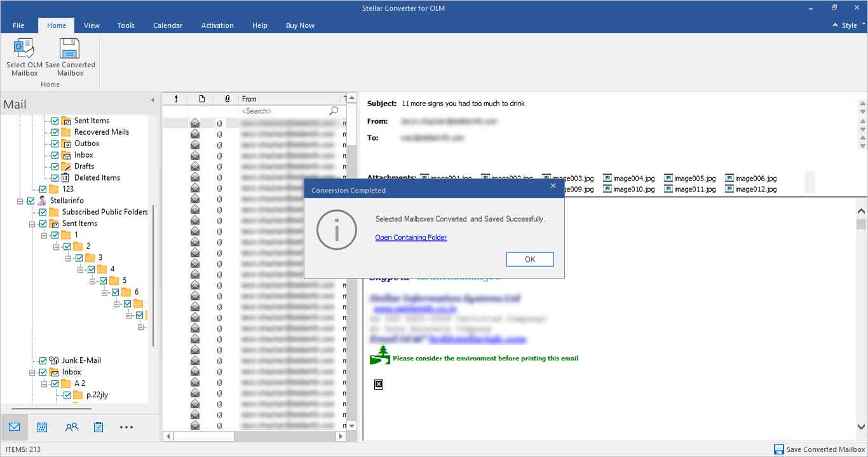Open the Style dropdown
The height and width of the screenshot is (457, 868).
tap(850, 25)
